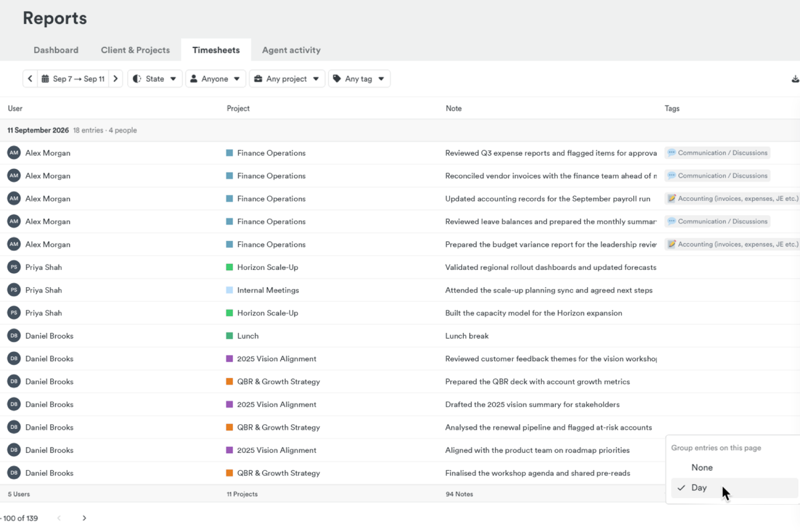The height and width of the screenshot is (532, 800).
Task: Click Communication / Discussions tag on leave balances row
Action: [717, 221]
